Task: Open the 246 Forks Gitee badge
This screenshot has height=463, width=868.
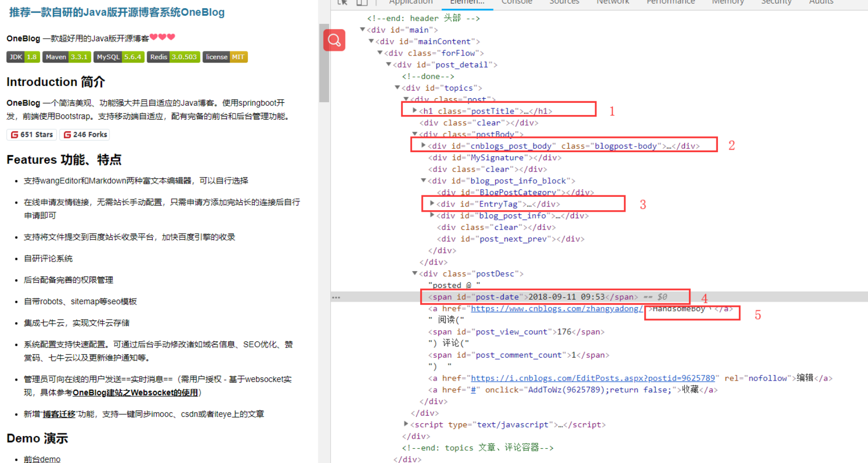Action: click(x=85, y=135)
